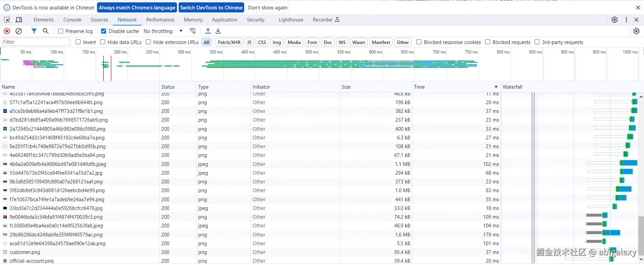Dismiss the language infobar

638,7
